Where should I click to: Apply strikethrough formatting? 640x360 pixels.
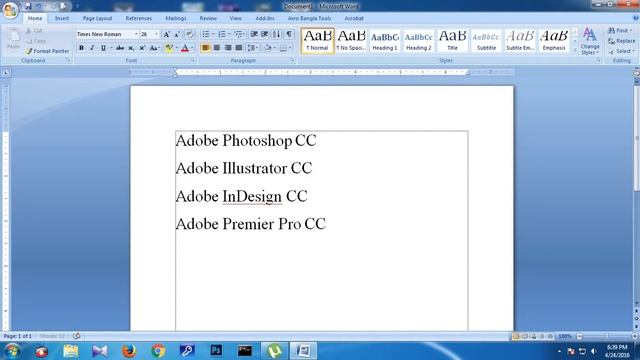[120, 48]
